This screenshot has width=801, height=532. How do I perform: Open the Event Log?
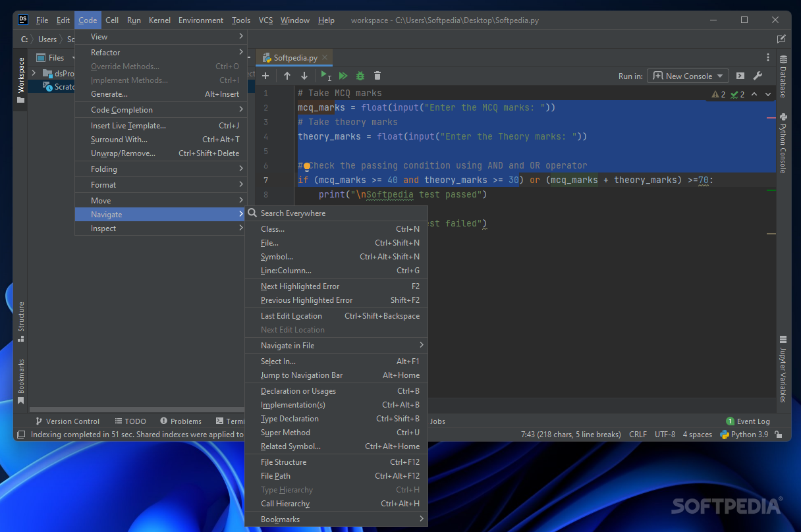click(x=748, y=421)
